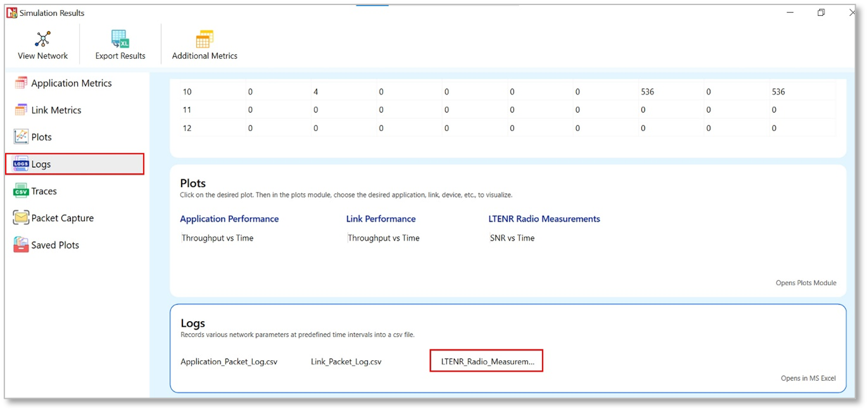
Task: Click the Traces CSV icon
Action: tap(21, 191)
